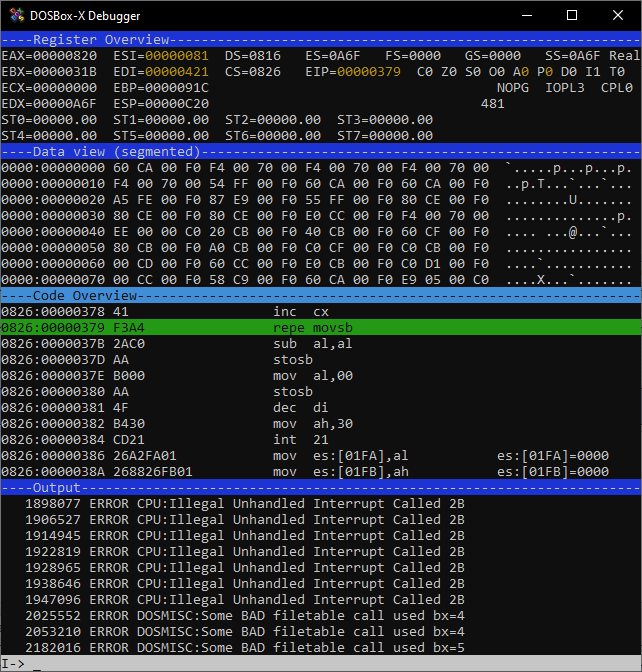
Task: Click the EBX=0000031B register value
Action: [x=49, y=72]
